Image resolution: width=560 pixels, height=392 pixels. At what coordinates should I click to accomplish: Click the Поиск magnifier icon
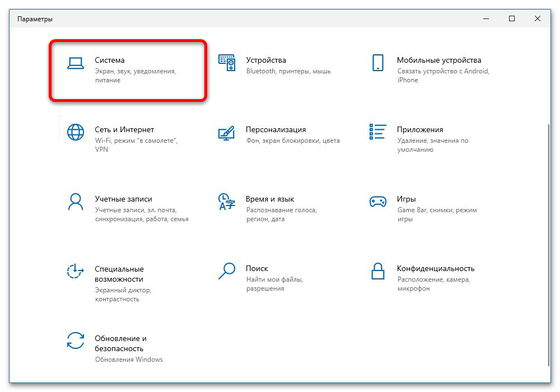(x=227, y=271)
